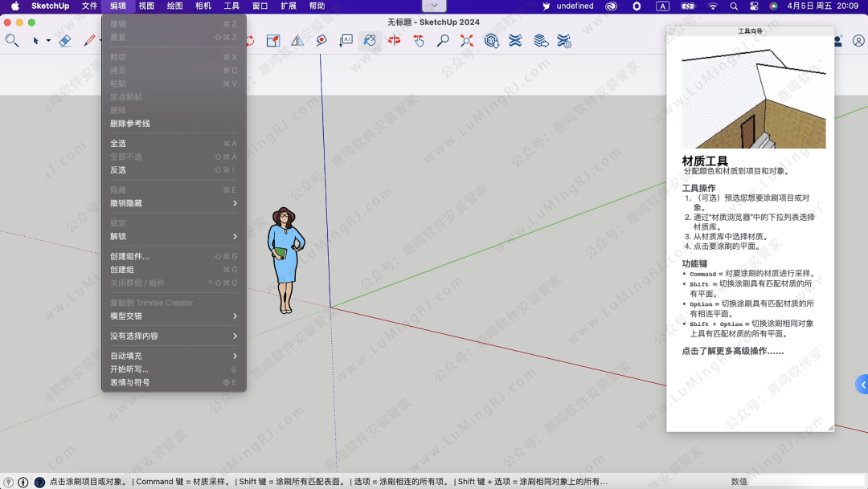
Task: Click the Zoom Extents tool
Action: pos(467,40)
